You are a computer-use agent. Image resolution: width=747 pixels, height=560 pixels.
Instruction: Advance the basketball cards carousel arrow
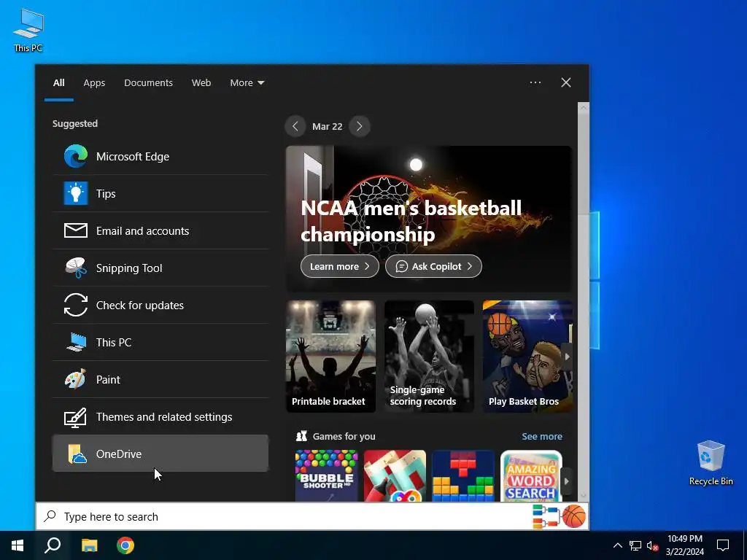pyautogui.click(x=567, y=356)
